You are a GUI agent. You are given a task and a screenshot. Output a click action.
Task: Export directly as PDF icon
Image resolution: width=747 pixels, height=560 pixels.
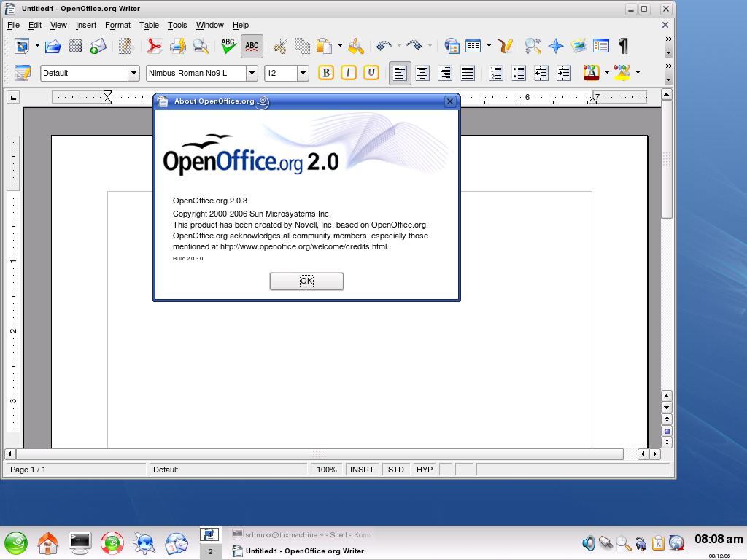click(x=155, y=46)
